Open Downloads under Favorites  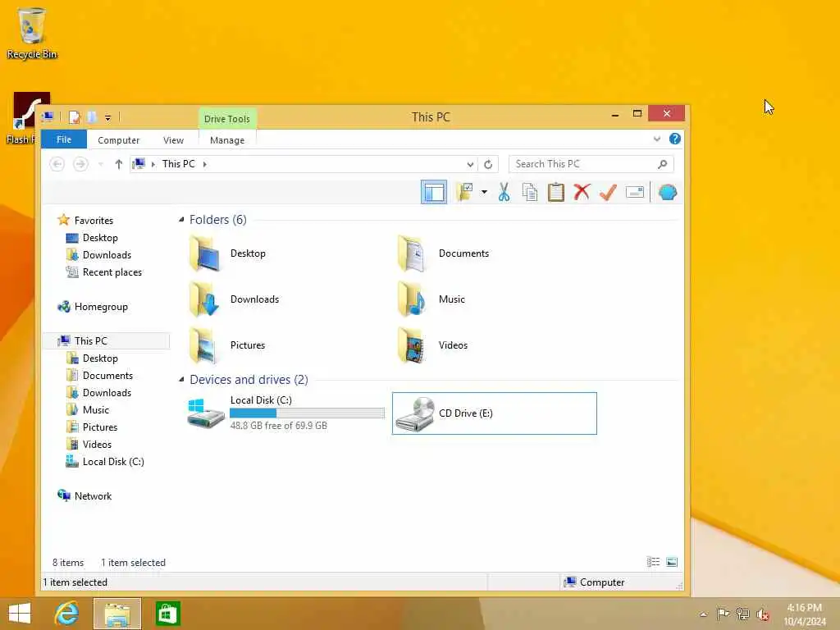[x=107, y=255]
